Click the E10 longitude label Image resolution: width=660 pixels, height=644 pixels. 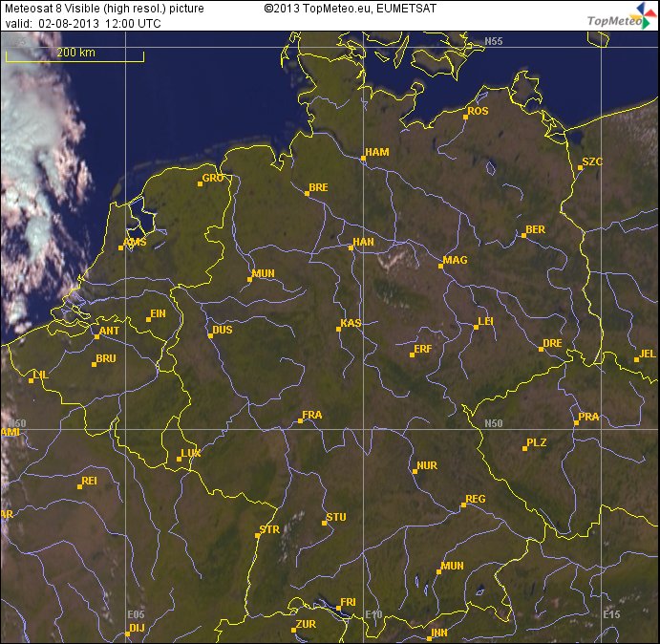[373, 614]
